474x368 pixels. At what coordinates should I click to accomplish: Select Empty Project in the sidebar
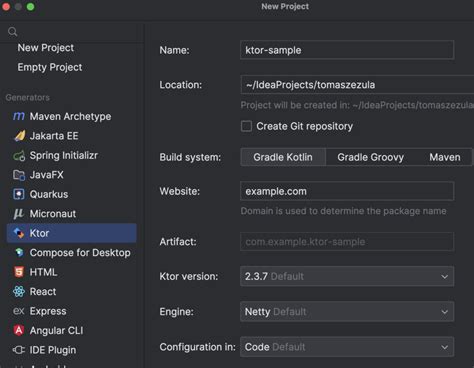[x=50, y=67]
